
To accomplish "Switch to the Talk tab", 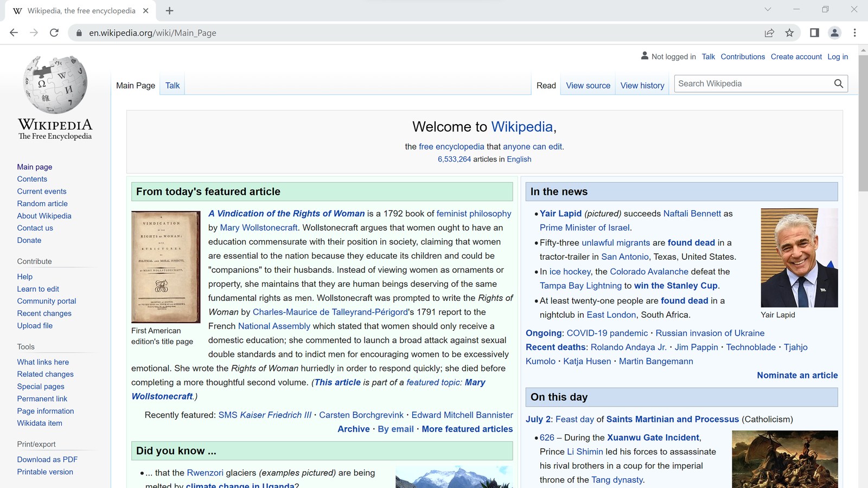I will 173,86.
